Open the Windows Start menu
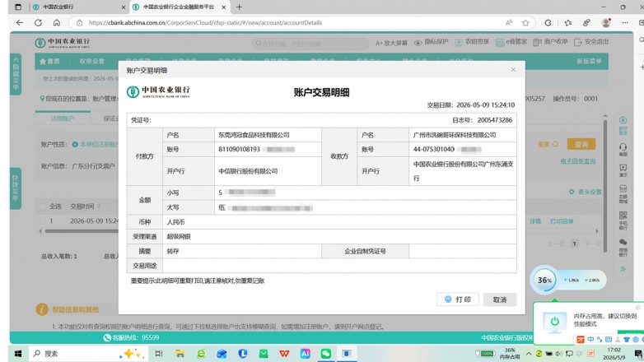Viewport: 644px width, 362px height. pos(18,354)
